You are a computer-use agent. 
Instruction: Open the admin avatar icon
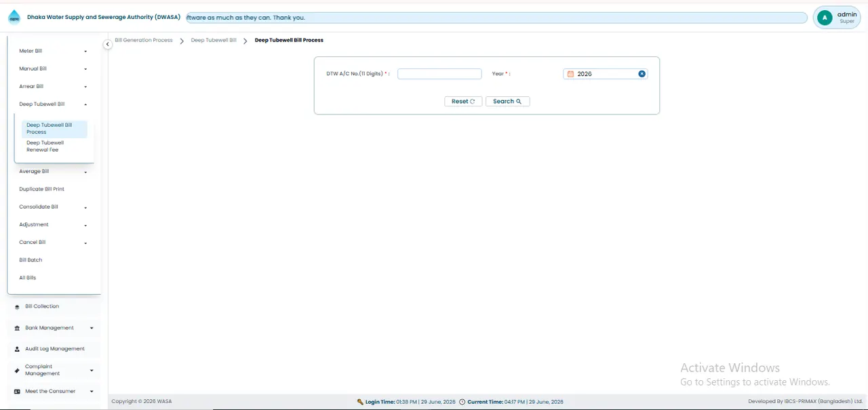pos(825,18)
